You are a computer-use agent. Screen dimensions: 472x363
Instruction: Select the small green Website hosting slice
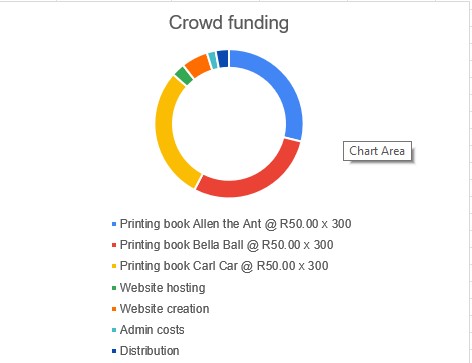(x=184, y=76)
